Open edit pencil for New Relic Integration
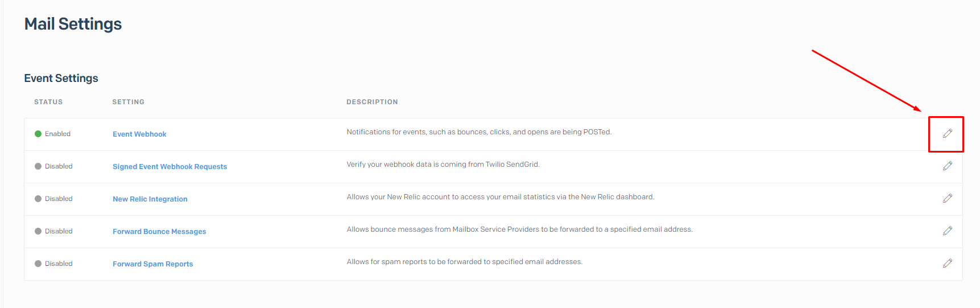Screen dimensions: 980x308 [x=947, y=198]
